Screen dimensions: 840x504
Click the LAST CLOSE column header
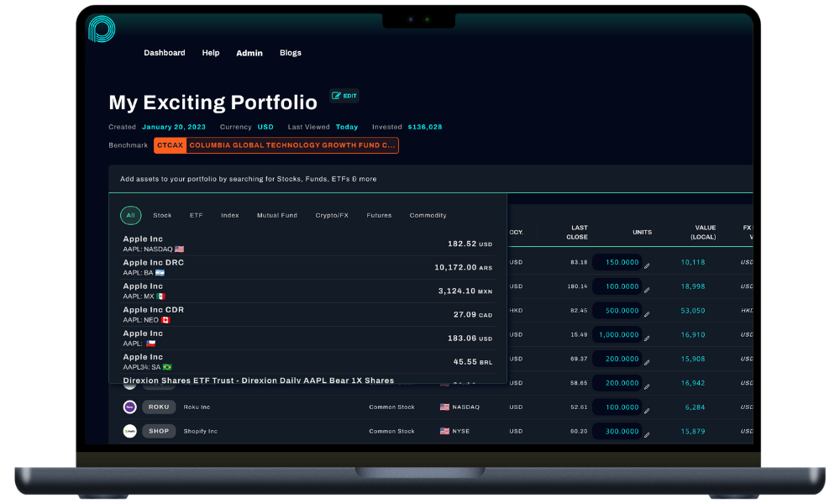click(x=577, y=233)
